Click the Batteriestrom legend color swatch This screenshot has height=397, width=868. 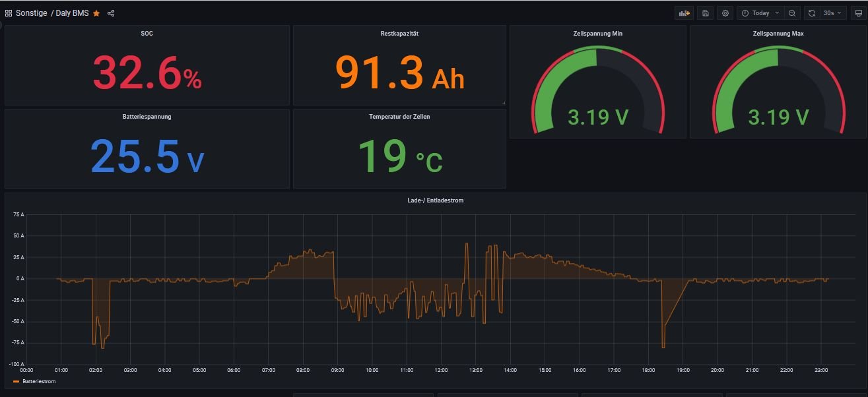(17, 381)
